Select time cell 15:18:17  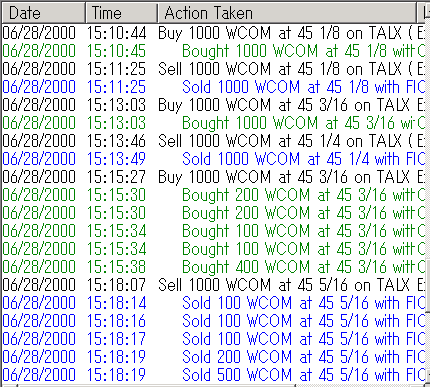click(x=116, y=339)
